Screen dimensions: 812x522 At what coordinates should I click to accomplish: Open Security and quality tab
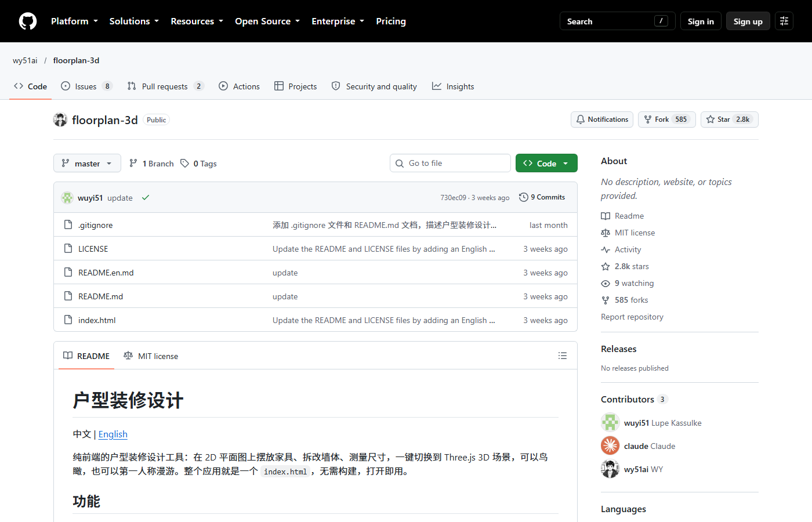pos(374,86)
